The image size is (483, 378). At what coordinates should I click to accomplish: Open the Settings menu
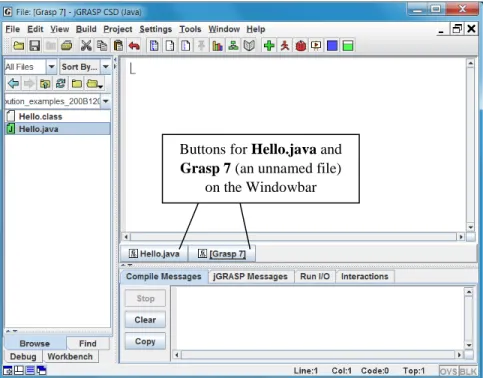click(155, 29)
